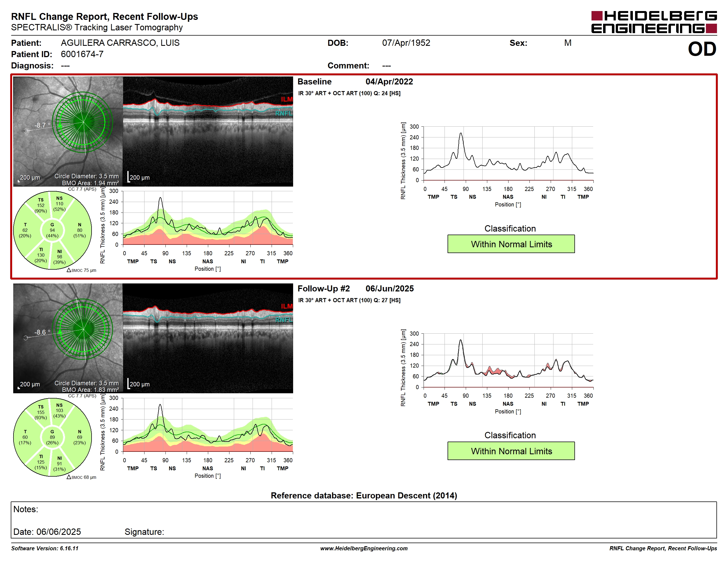
Task: Click the follow-up change graph with red difference areas
Action: click(x=508, y=360)
